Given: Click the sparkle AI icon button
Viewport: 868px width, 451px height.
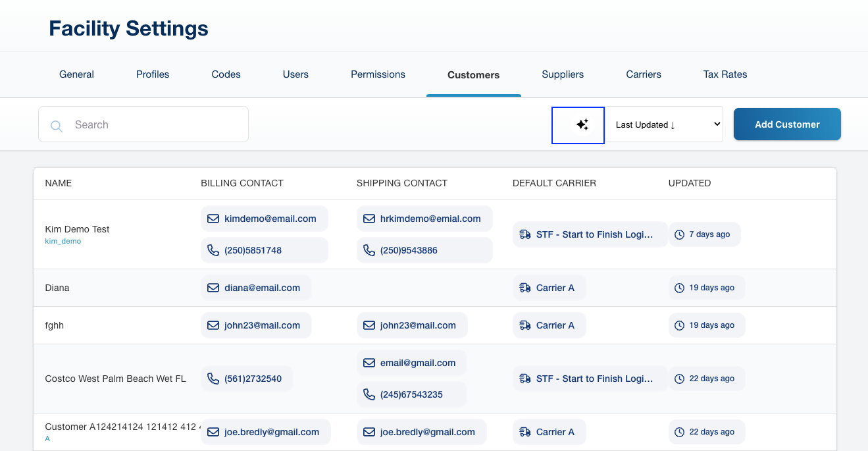Looking at the screenshot, I should (582, 125).
